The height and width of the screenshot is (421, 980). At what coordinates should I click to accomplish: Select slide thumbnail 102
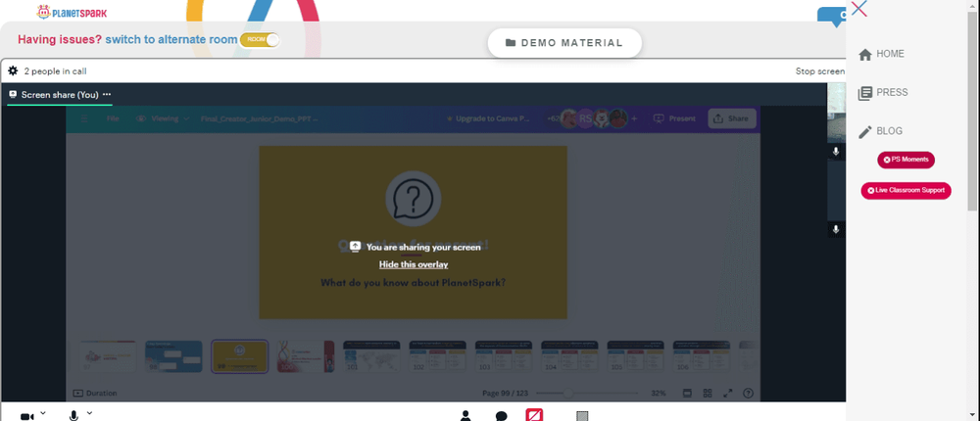coord(437,356)
